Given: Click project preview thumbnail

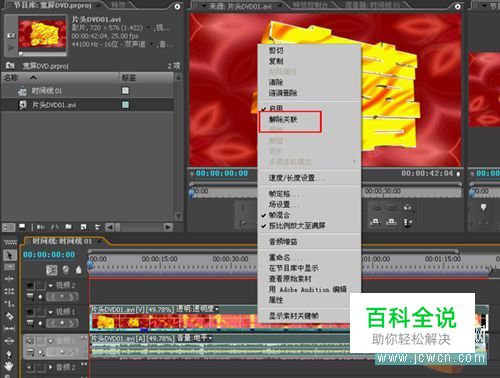Looking at the screenshot, I should tap(43, 34).
